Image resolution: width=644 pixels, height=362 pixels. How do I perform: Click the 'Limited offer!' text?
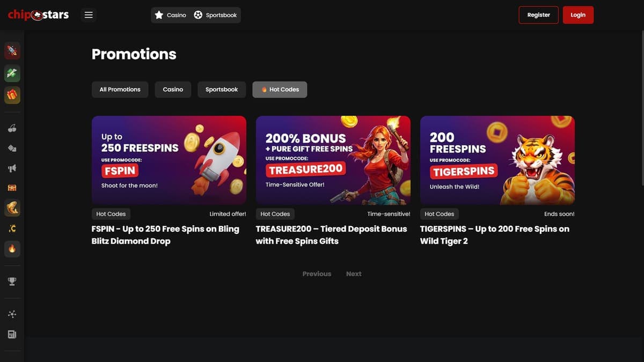pos(228,214)
